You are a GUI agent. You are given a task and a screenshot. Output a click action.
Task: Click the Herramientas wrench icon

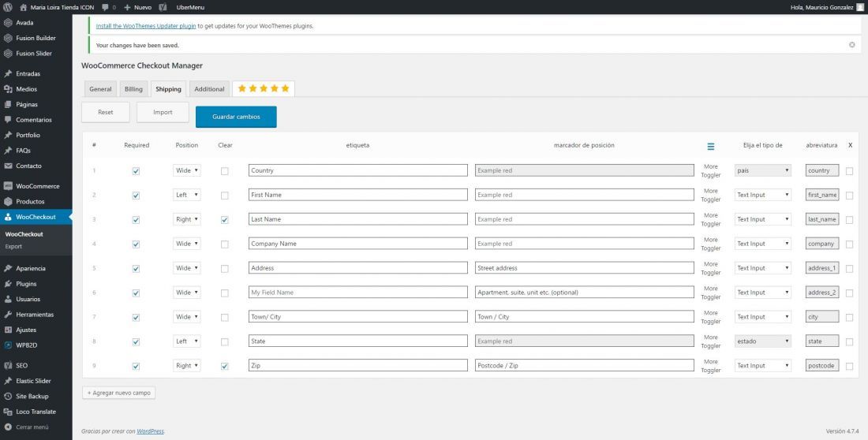coord(8,315)
